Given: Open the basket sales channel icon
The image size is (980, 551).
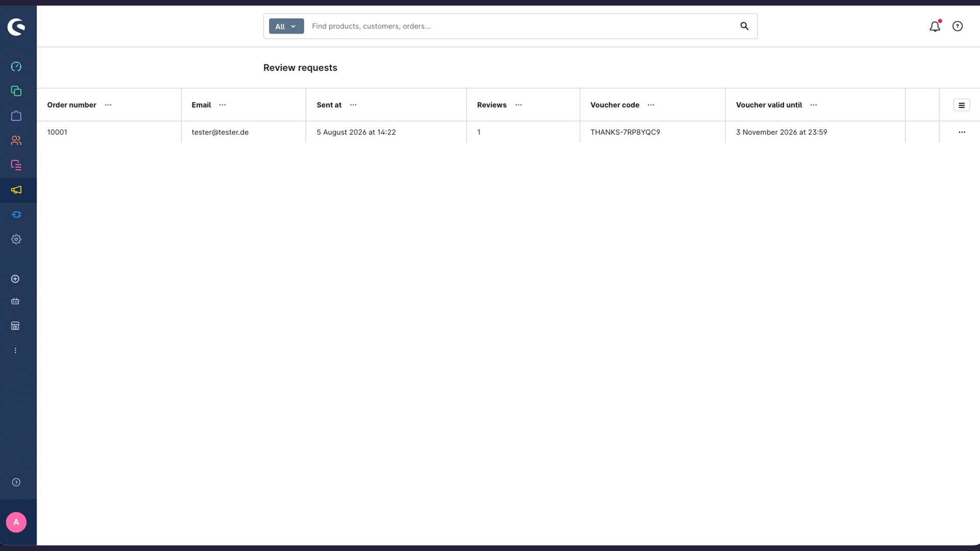Looking at the screenshot, I should [15, 302].
